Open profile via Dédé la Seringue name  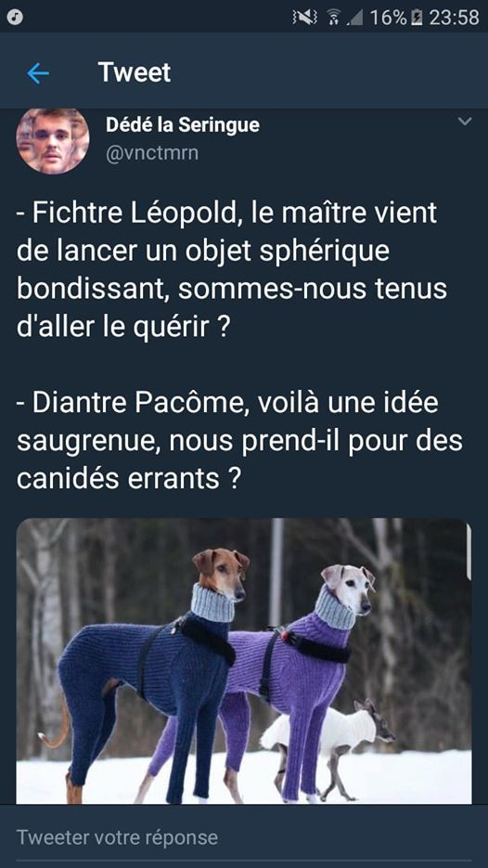pos(183,125)
